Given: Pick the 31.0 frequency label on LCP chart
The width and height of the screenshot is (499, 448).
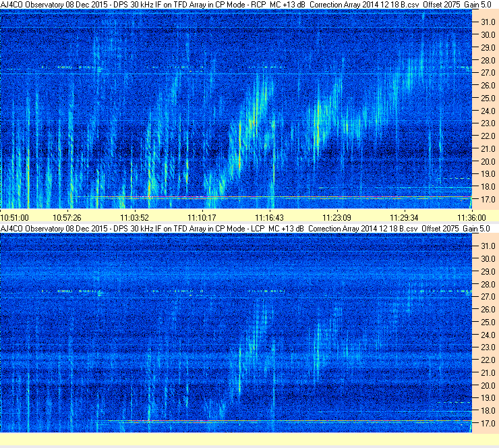Looking at the screenshot, I should (x=488, y=246).
